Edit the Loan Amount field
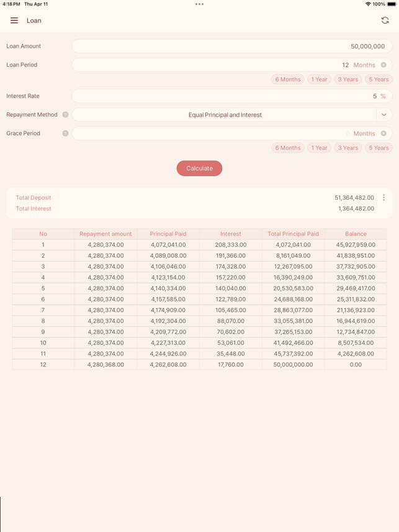The width and height of the screenshot is (399, 532). coord(232,46)
